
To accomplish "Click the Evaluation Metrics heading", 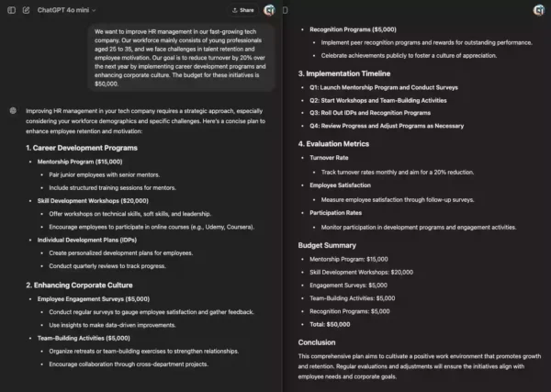I will [335, 143].
